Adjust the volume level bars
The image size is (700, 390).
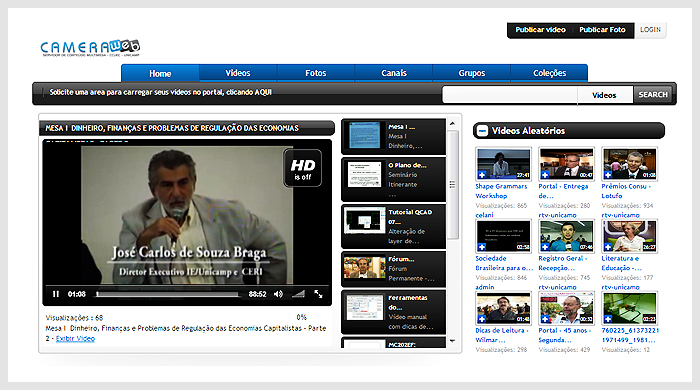(298, 294)
